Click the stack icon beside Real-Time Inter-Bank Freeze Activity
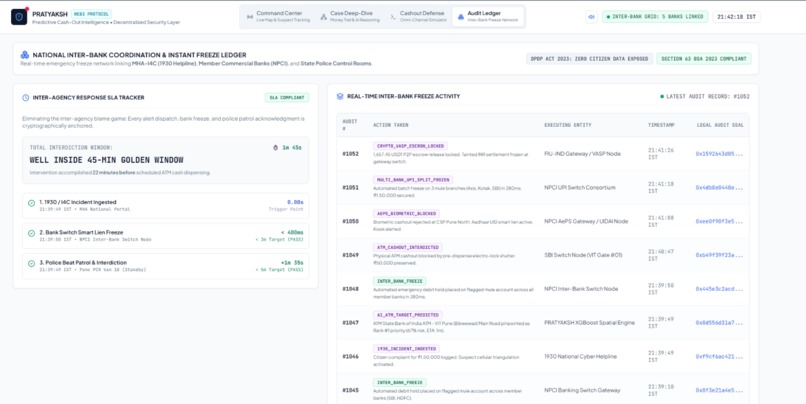The width and height of the screenshot is (806, 404). click(x=340, y=97)
